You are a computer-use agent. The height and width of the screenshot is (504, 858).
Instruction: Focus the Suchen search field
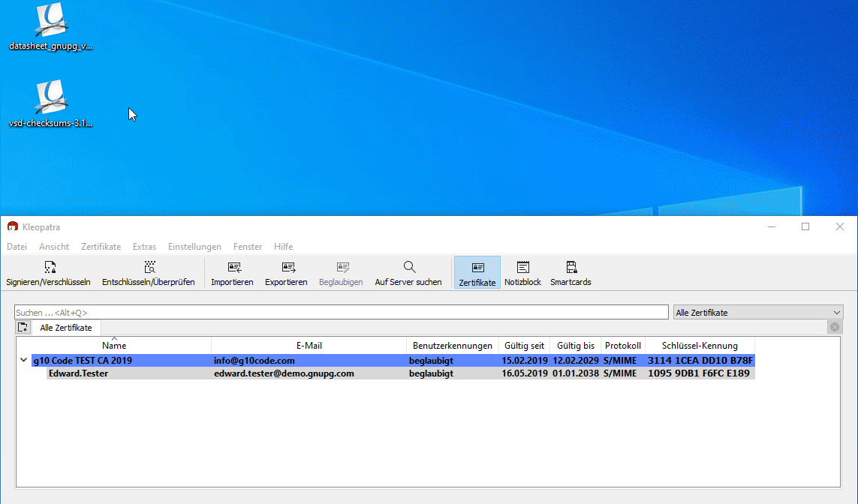tap(342, 313)
